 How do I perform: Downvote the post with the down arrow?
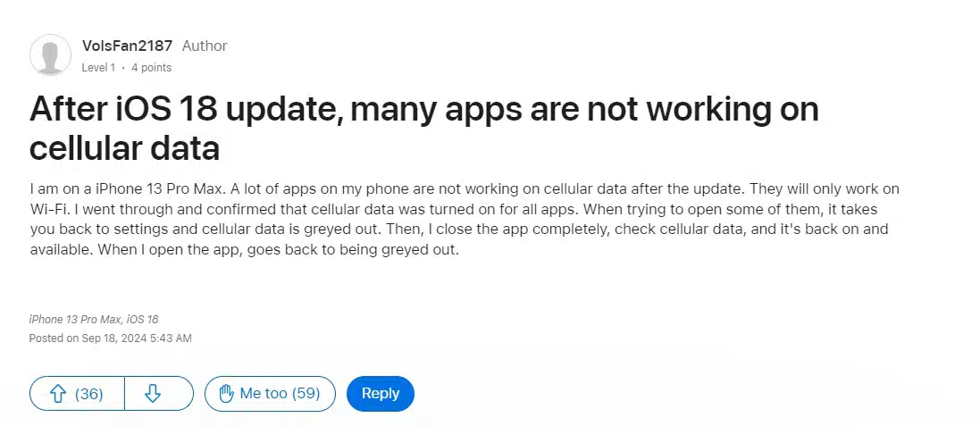[153, 394]
